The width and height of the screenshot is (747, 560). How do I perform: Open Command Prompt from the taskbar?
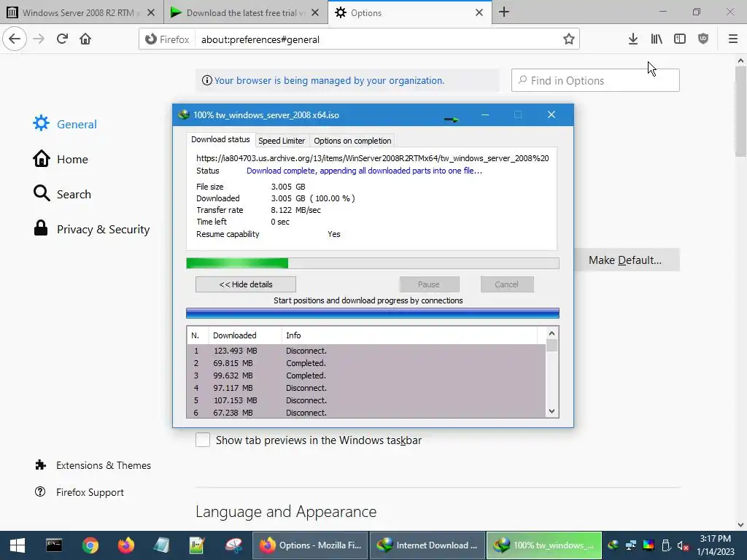(54, 545)
